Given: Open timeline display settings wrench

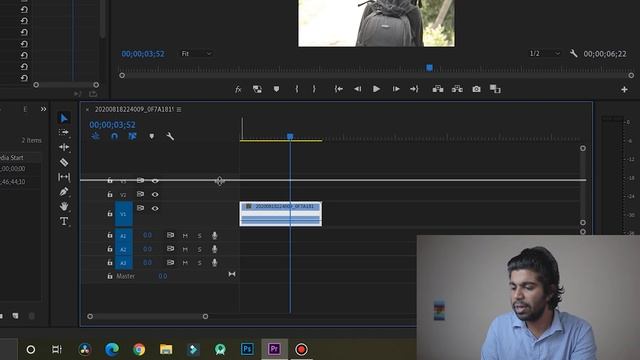Looking at the screenshot, I should click(170, 136).
